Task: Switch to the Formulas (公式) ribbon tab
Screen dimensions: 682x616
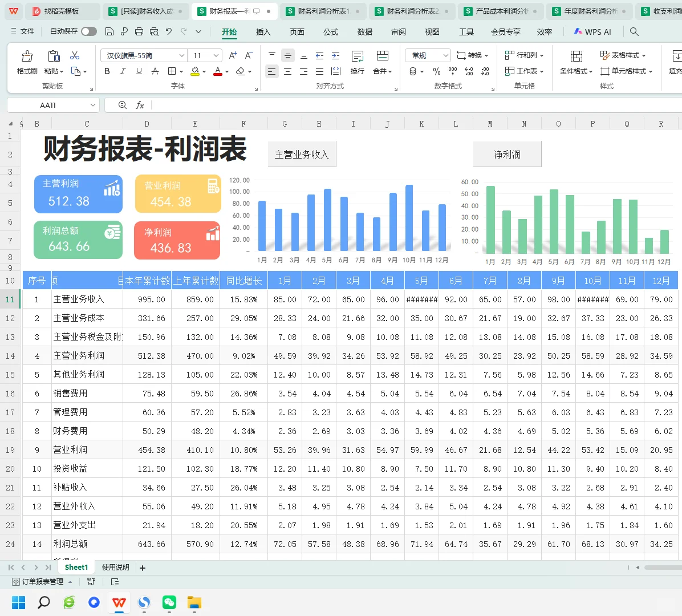Action: (x=331, y=32)
